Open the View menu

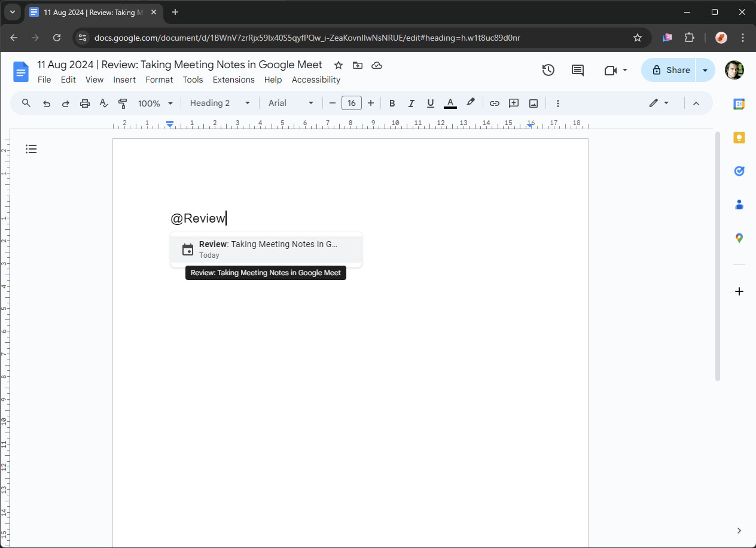94,80
